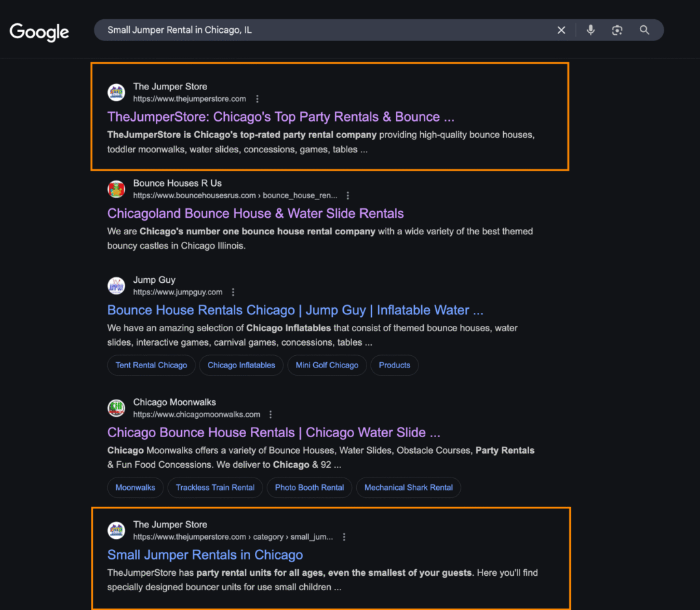
Task: Open Chicago Bounce House Rentals Water Slide link
Action: [273, 432]
